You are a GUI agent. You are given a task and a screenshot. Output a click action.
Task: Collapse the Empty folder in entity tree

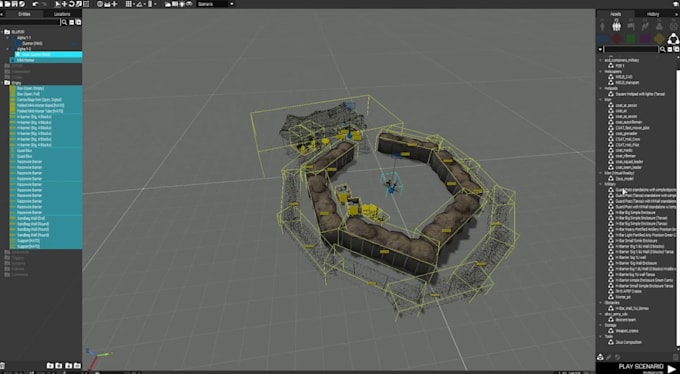click(2, 82)
